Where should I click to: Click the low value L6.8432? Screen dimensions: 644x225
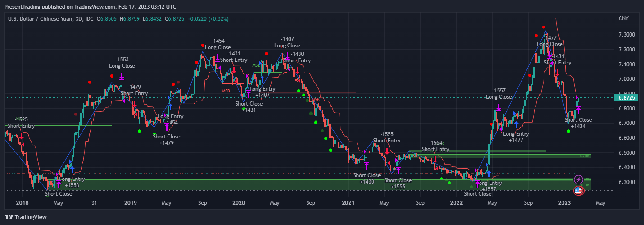click(x=153, y=19)
